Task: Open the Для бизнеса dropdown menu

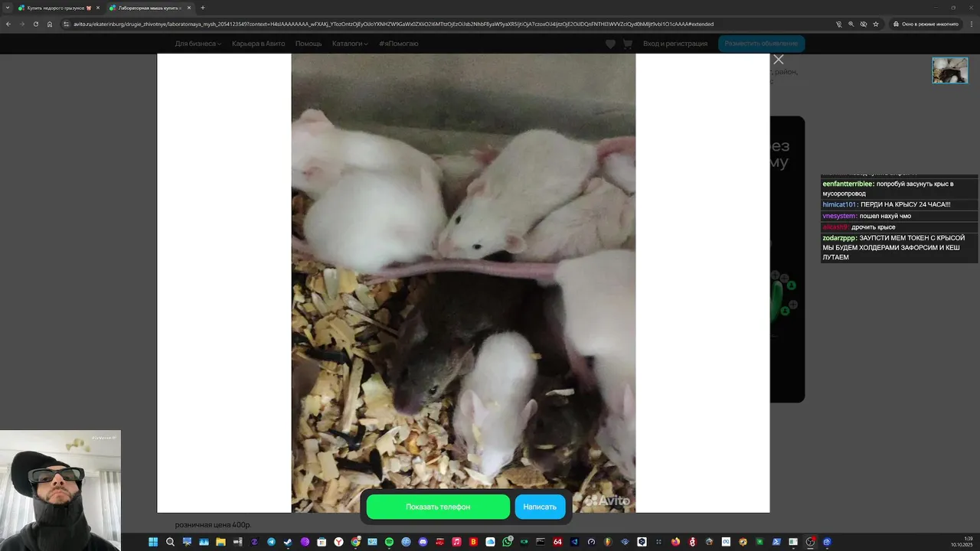Action: 198,44
